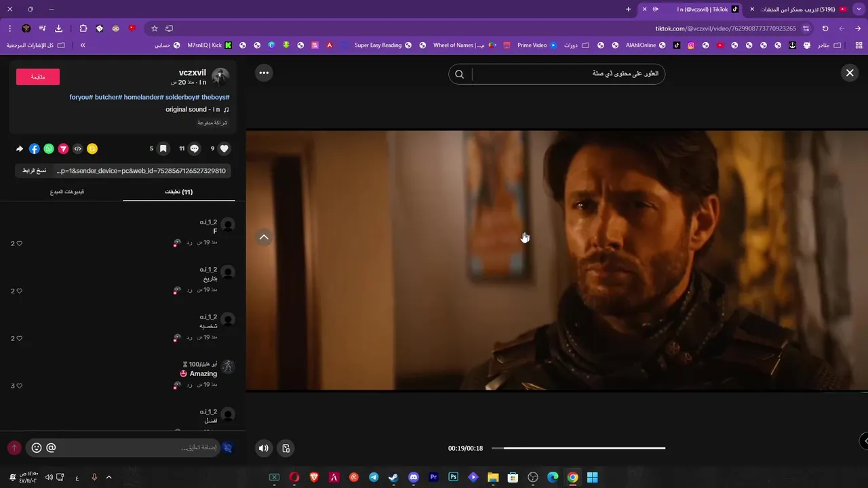The image size is (868, 488).
Task: Share the video to Facebook
Action: pyautogui.click(x=35, y=148)
